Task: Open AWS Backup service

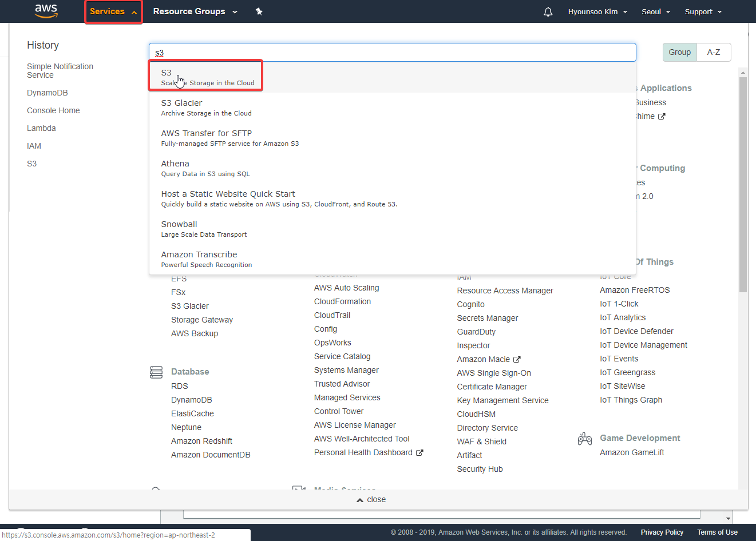Action: (195, 333)
